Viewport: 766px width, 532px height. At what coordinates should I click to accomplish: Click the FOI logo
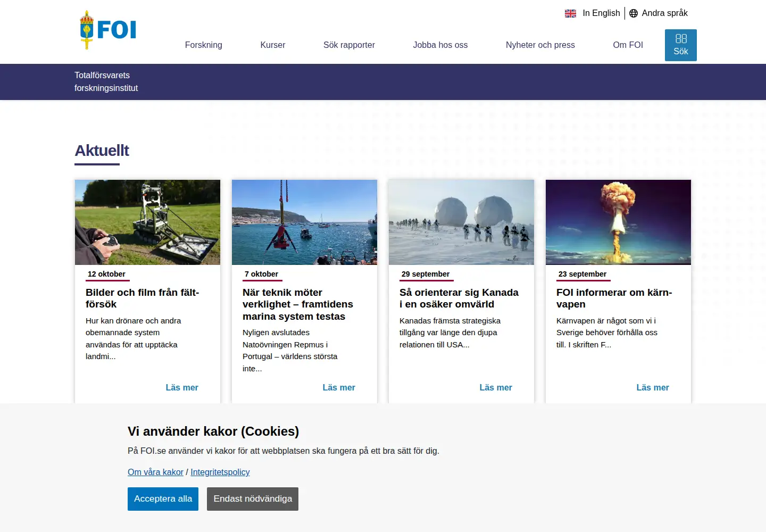click(108, 30)
